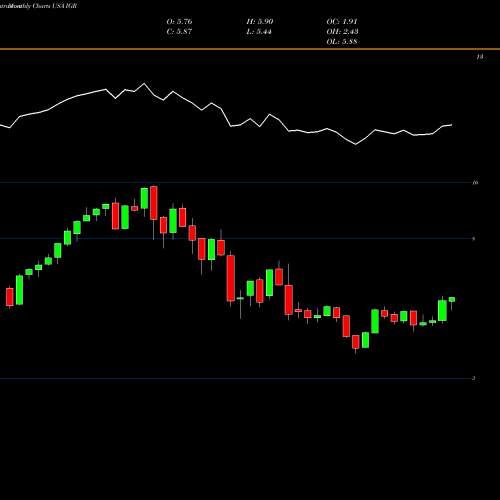Viewport: 500px width, 500px height.
Task: Click the last green candle on the chart
Action: [x=452, y=299]
